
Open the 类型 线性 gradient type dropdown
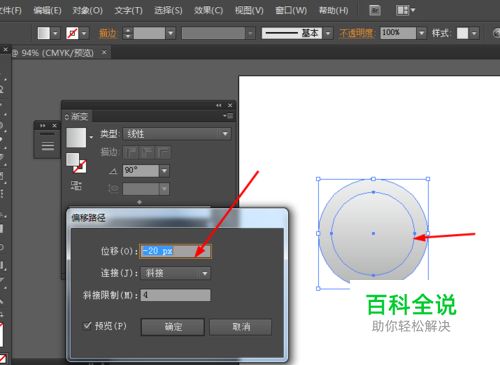tap(177, 134)
